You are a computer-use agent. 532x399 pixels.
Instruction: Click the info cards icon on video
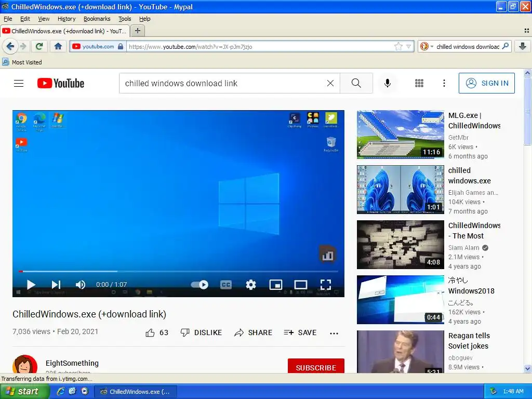[x=327, y=255]
